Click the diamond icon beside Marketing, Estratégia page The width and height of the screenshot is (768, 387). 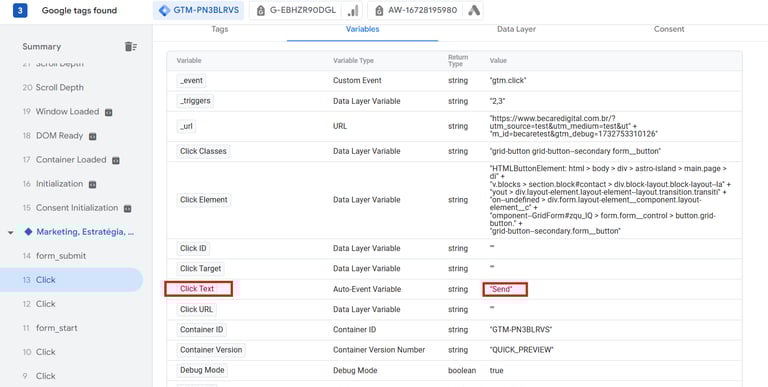coord(28,232)
